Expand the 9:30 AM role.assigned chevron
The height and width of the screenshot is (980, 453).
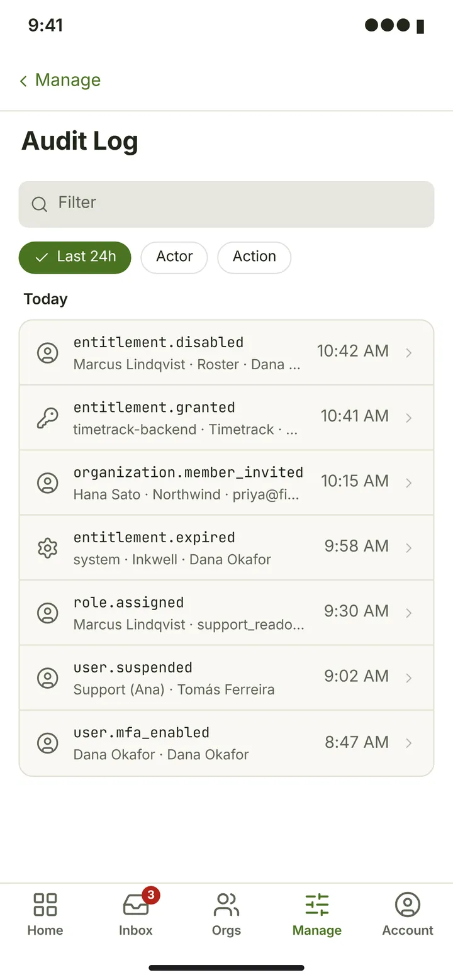tap(409, 613)
